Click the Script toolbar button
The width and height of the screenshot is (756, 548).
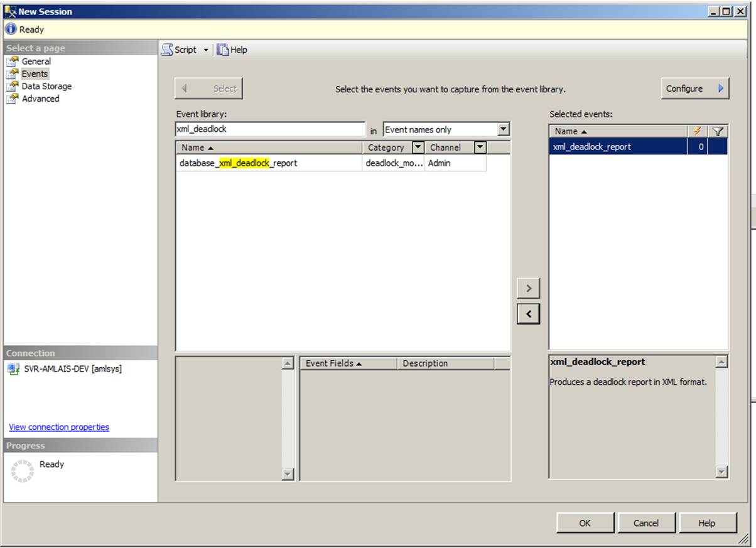point(180,50)
